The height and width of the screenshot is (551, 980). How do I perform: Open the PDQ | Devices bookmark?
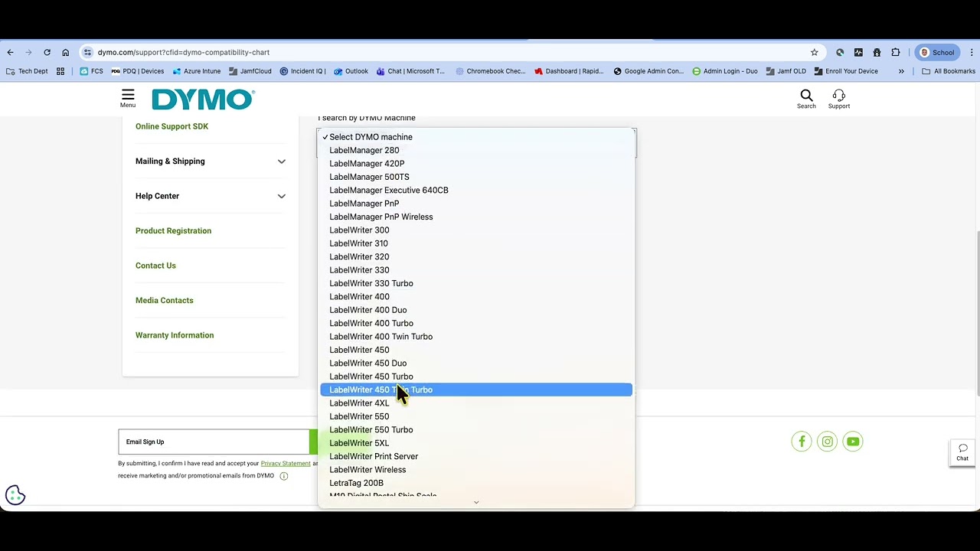(138, 71)
